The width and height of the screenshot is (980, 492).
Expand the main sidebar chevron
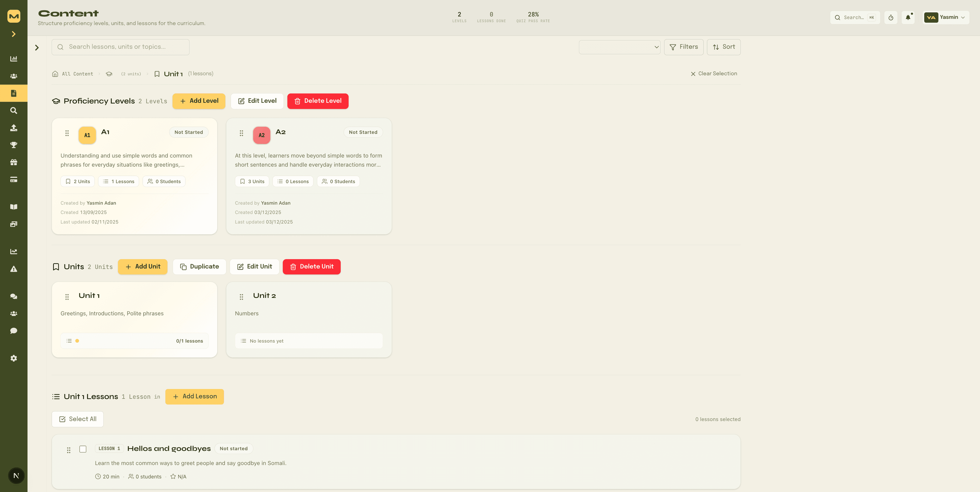tap(14, 34)
